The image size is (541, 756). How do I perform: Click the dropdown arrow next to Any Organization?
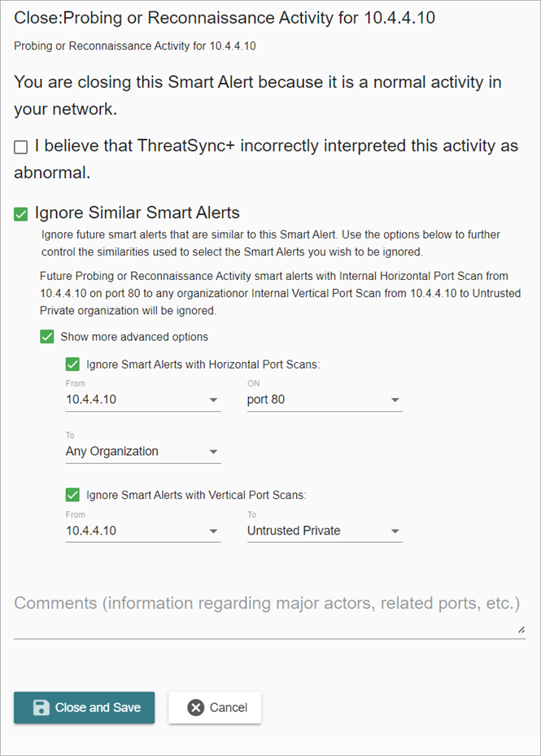214,452
